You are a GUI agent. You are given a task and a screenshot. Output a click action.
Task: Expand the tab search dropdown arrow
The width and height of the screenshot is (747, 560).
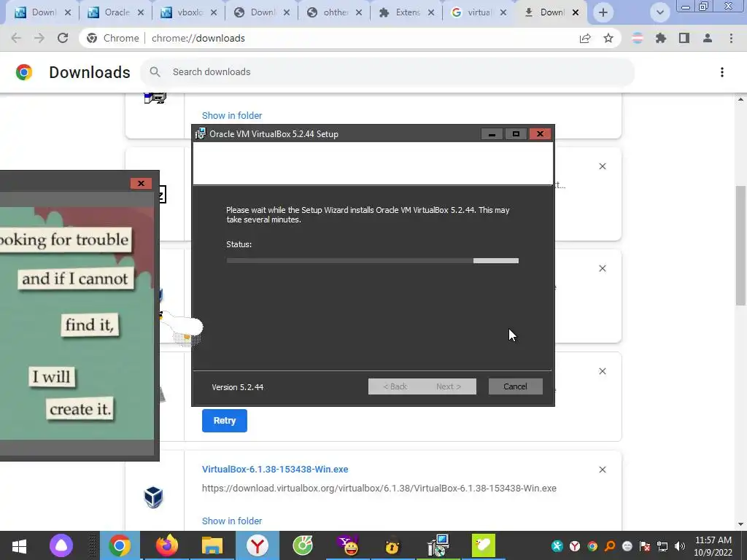(x=659, y=12)
